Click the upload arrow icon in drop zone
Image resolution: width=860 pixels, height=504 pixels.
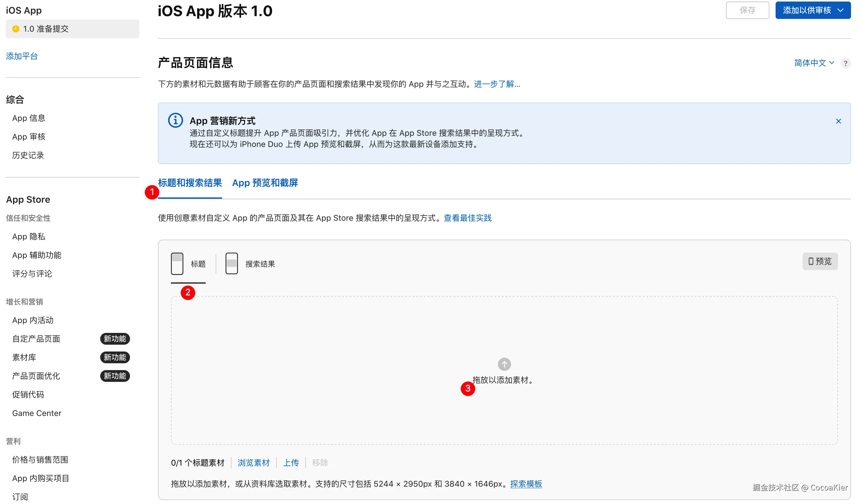(504, 364)
